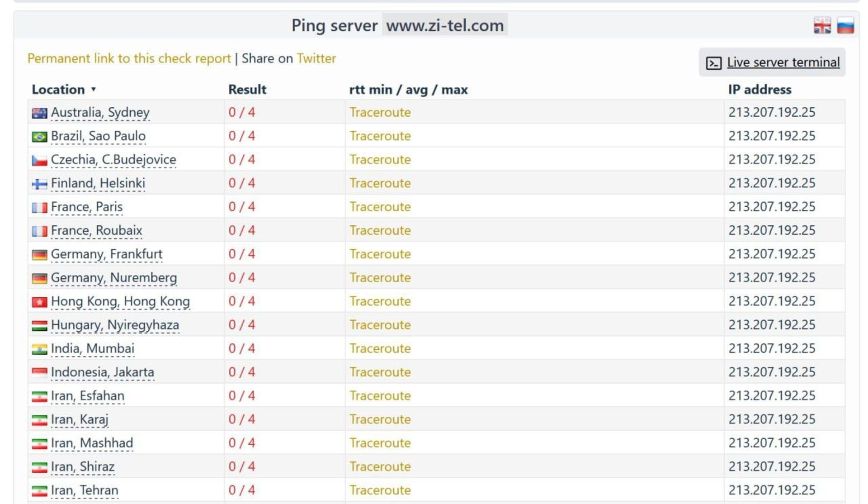The height and width of the screenshot is (504, 868).
Task: Open Traceroute for France, Paris
Action: point(380,207)
